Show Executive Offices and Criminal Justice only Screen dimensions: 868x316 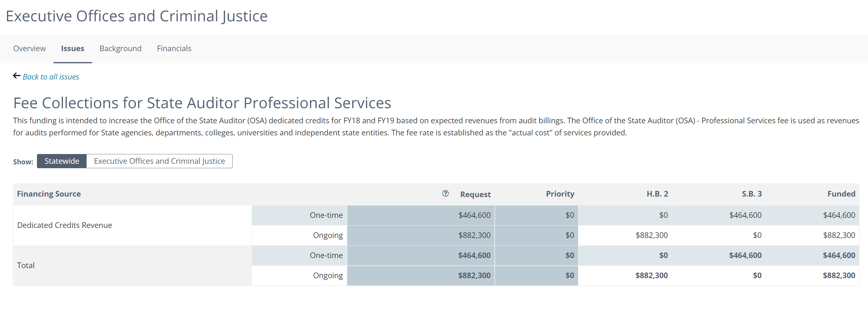[159, 161]
